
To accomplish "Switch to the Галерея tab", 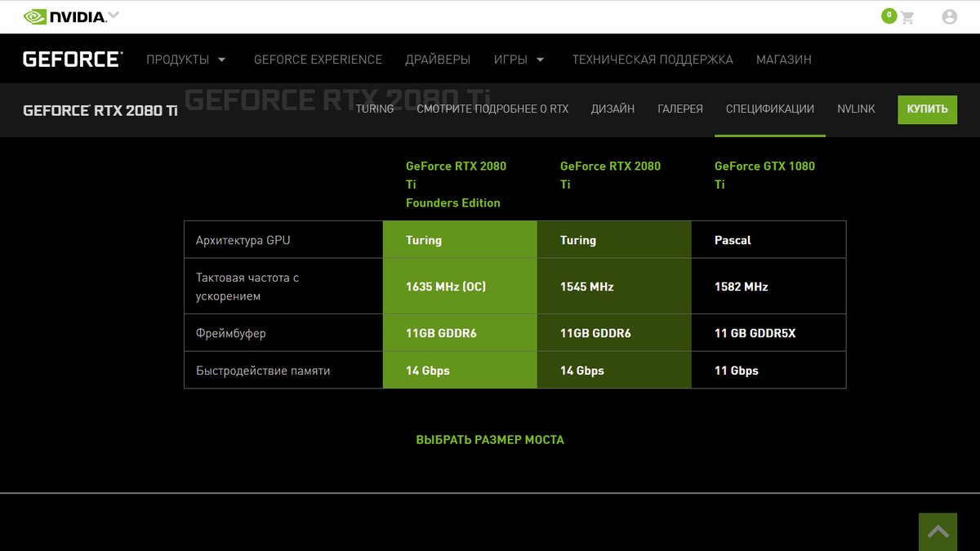I will coord(680,109).
